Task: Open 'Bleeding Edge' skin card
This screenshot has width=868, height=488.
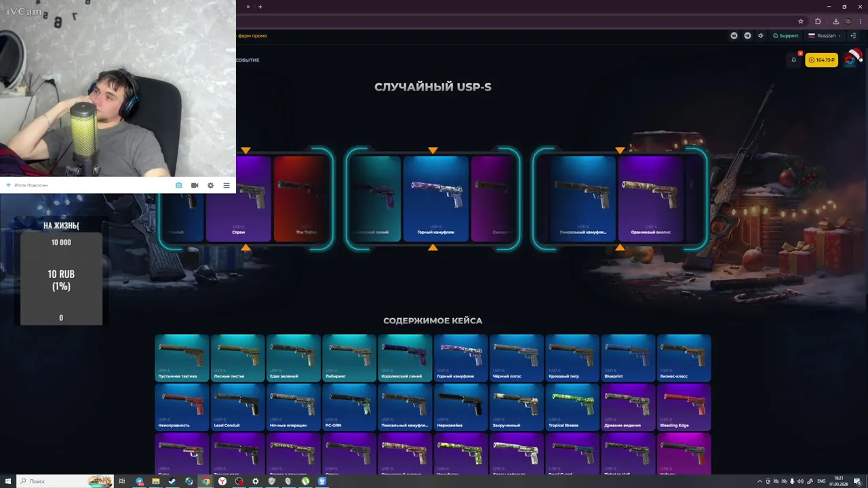Action: click(684, 407)
